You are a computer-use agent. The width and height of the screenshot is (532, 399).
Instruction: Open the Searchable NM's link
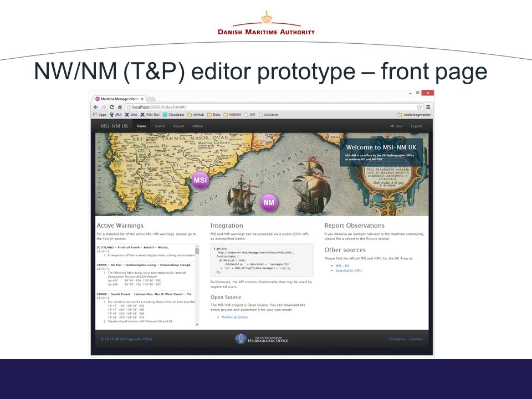tap(349, 271)
